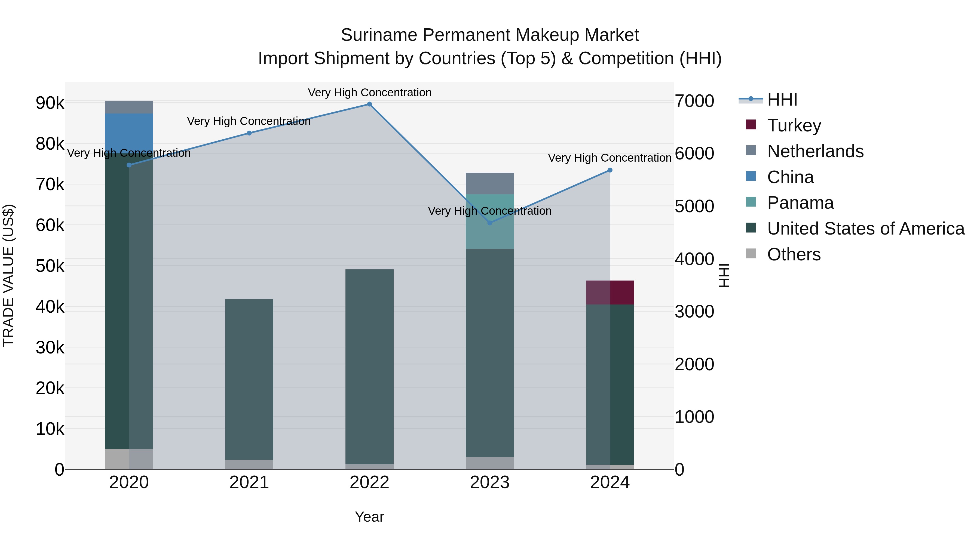Click the Turkey maroon legend swatch

click(751, 124)
